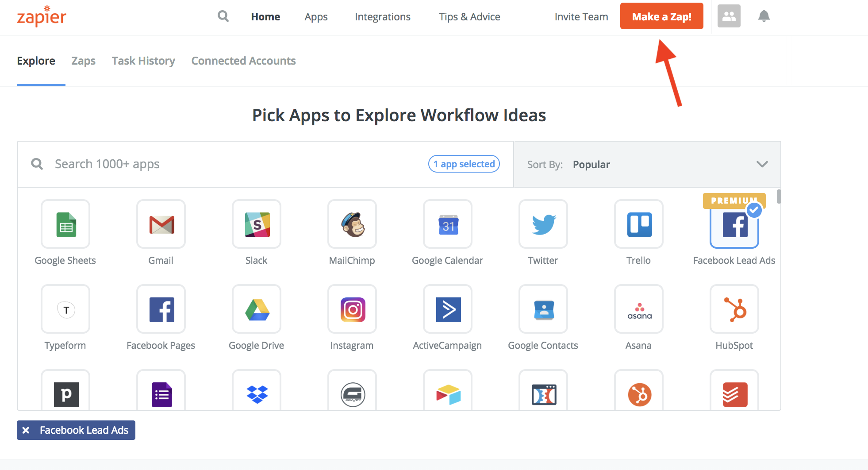Screen dimensions: 868x470
Task: Open the Apps menu item
Action: (316, 17)
